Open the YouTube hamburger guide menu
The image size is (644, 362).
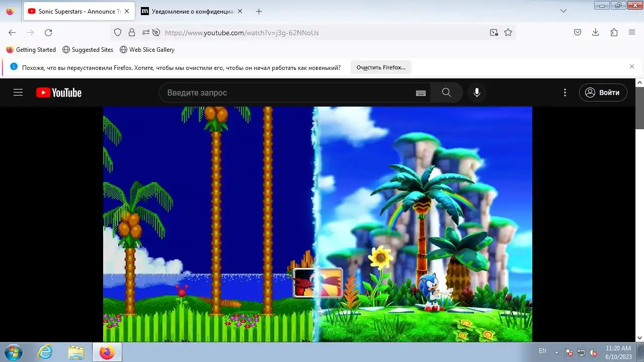tap(18, 93)
